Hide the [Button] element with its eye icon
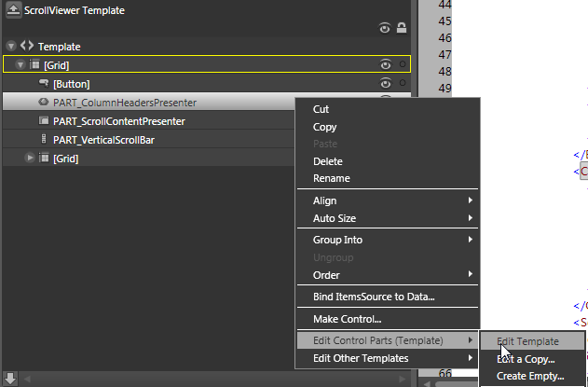Image resolution: width=588 pixels, height=387 pixels. [x=385, y=83]
